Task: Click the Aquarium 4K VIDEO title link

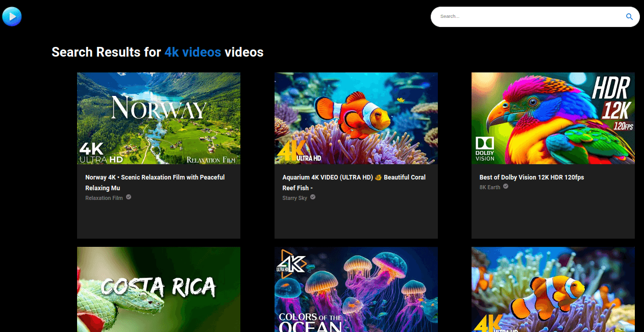Action: tap(354, 183)
